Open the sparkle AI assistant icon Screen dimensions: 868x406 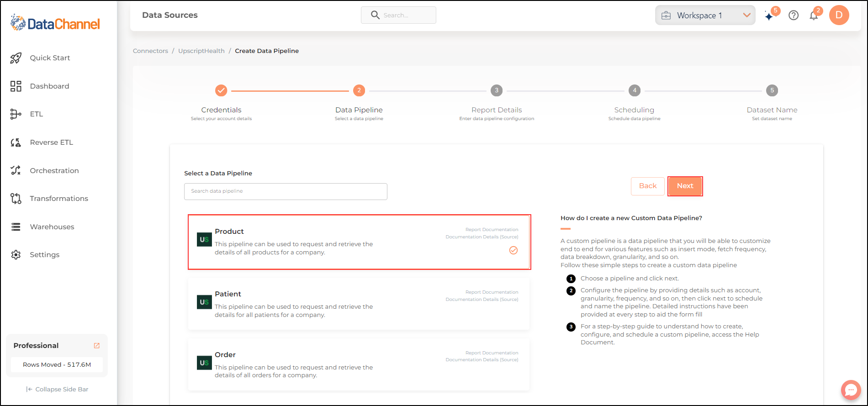[x=770, y=16]
